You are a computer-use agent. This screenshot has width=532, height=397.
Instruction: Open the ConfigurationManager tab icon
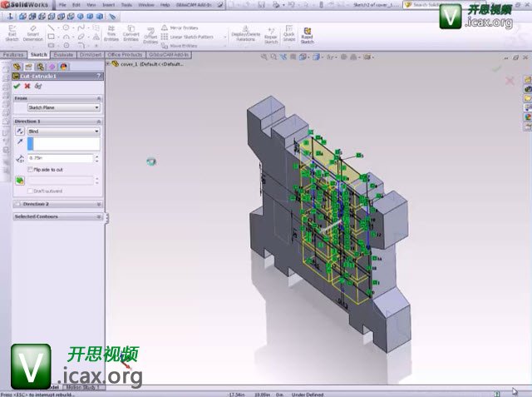(x=41, y=67)
